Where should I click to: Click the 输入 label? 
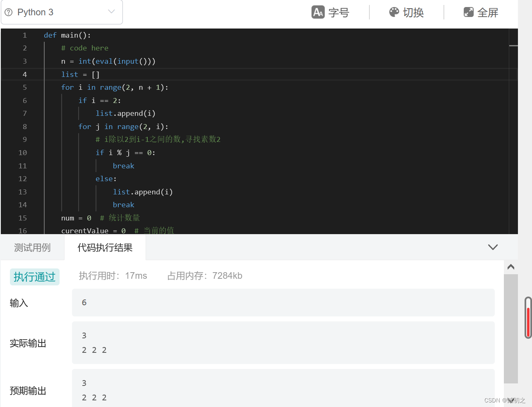tap(19, 303)
